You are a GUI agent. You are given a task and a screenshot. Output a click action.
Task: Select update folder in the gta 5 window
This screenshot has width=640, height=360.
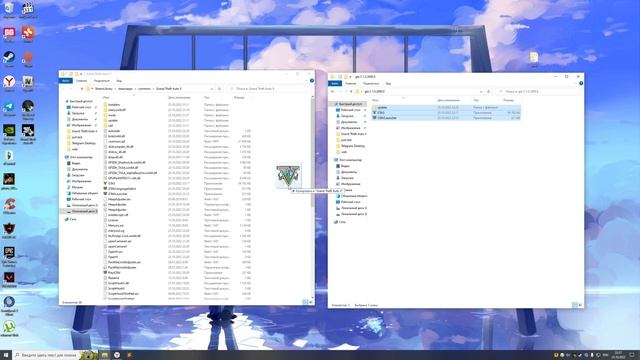pos(382,107)
